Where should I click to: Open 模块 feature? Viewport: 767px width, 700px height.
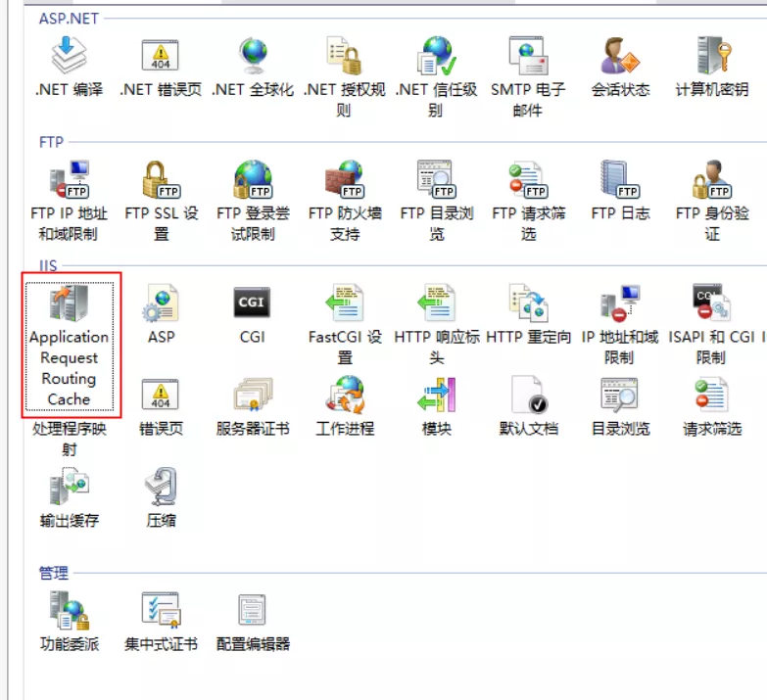click(436, 407)
